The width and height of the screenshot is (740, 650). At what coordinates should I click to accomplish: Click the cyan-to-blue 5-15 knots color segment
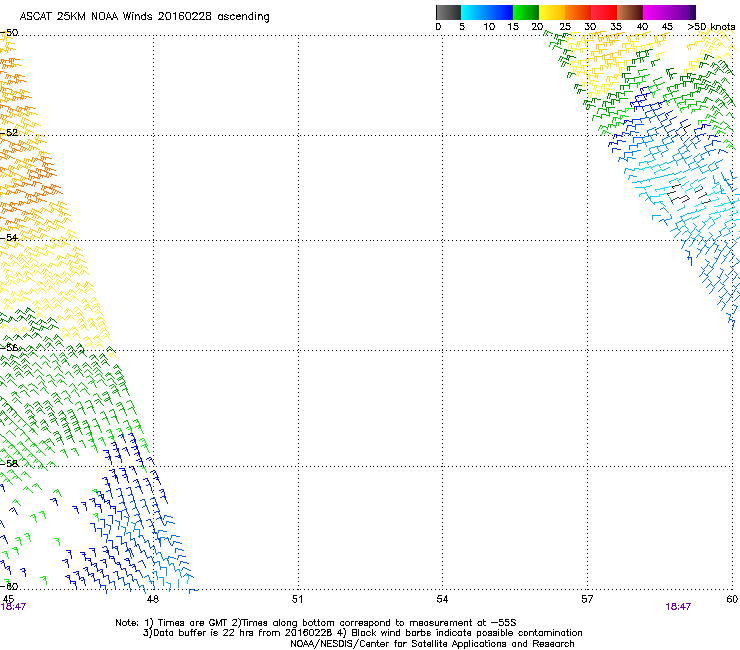click(x=487, y=12)
